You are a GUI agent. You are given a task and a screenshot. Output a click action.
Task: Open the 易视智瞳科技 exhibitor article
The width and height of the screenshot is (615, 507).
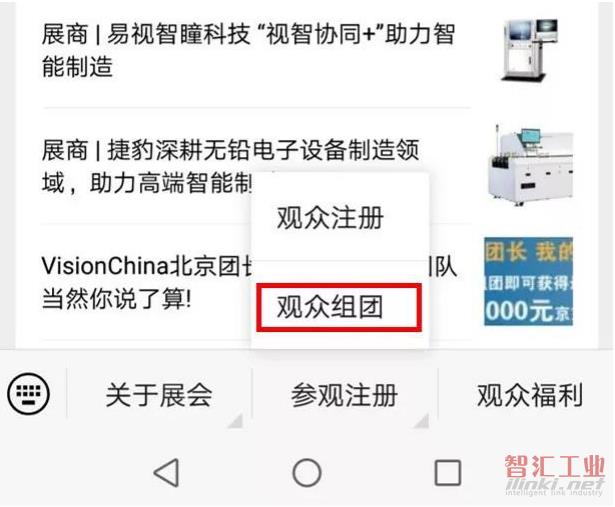[248, 50]
